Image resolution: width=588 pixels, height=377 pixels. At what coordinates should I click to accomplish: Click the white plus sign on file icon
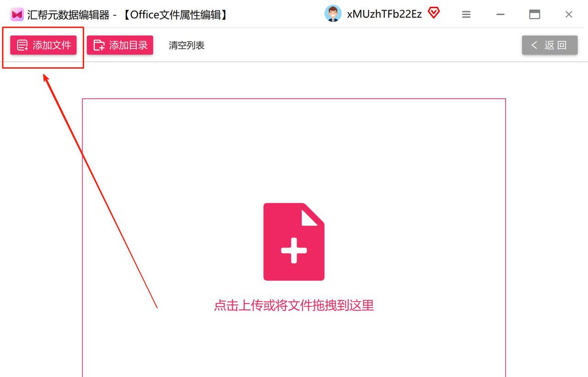coord(294,250)
